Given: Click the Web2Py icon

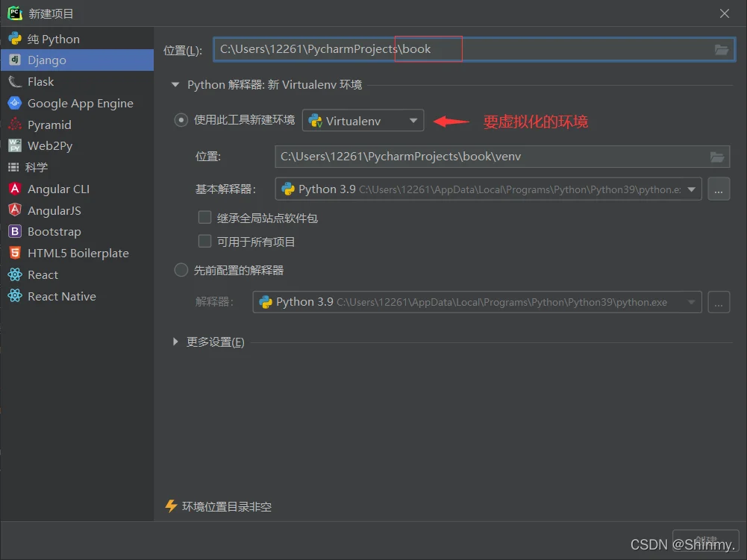Looking at the screenshot, I should pos(15,145).
